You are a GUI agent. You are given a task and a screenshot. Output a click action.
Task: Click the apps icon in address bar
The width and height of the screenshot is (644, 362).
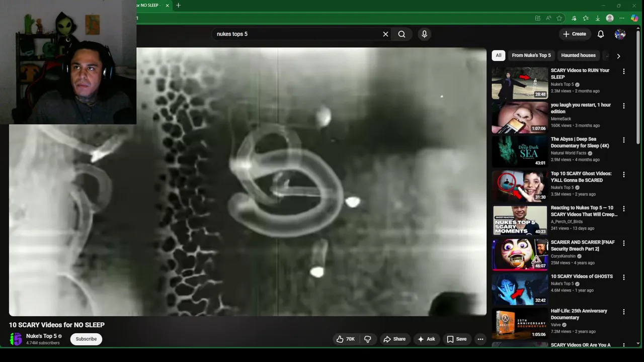(537, 18)
